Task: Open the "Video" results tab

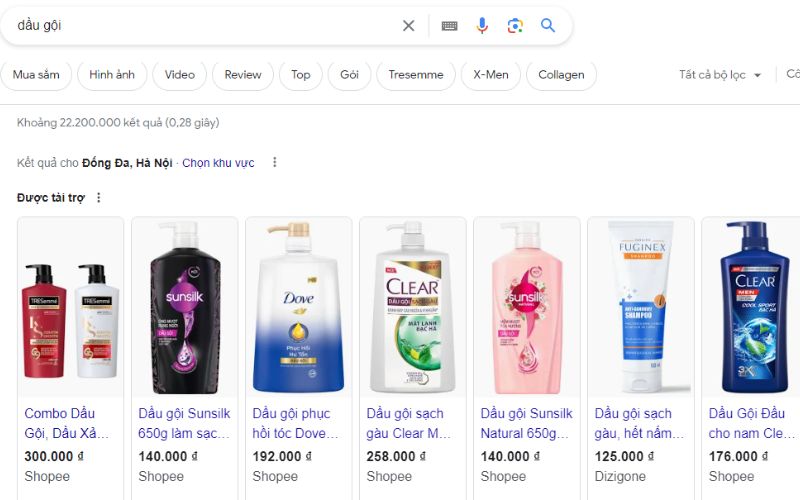Action: point(180,75)
